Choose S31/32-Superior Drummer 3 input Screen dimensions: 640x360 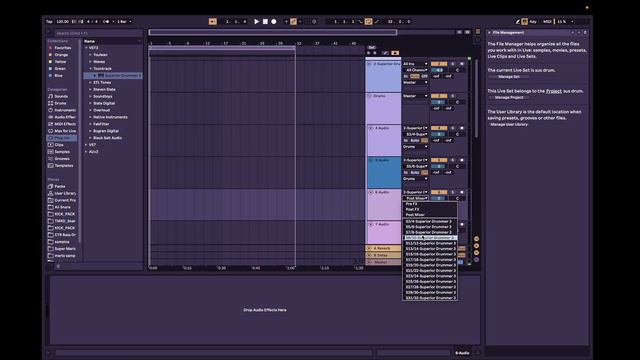tap(430, 298)
